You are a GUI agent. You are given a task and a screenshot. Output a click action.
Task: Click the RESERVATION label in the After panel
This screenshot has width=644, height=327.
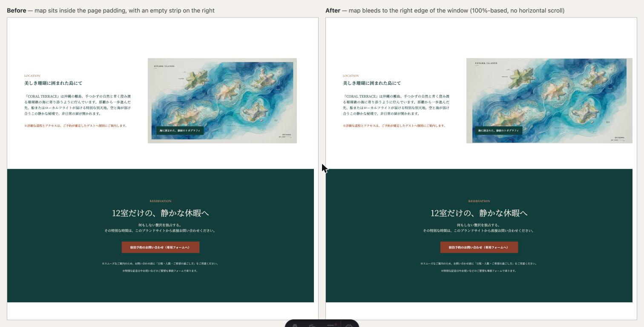[x=479, y=201]
